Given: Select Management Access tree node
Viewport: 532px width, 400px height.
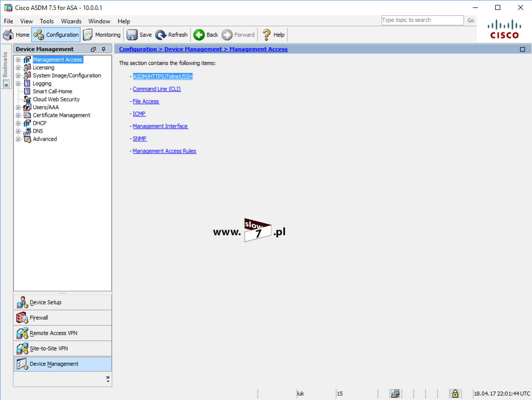Looking at the screenshot, I should click(57, 59).
